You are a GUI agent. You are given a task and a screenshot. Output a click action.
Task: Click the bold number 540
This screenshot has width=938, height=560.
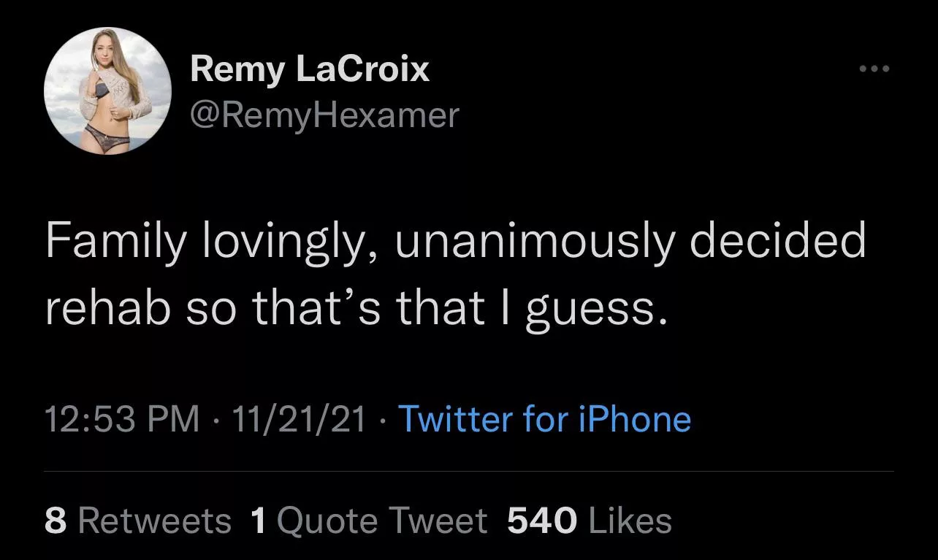[x=541, y=521]
